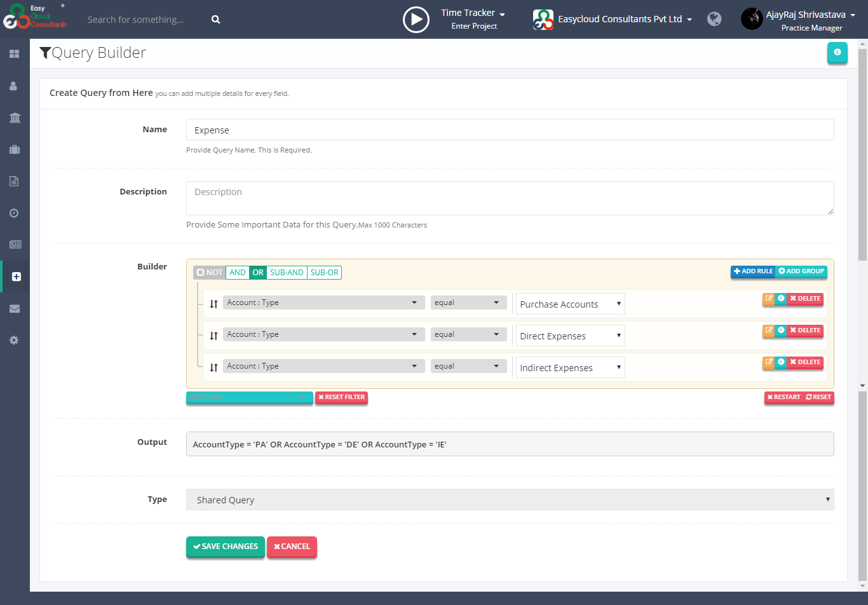This screenshot has width=868, height=605.
Task: Click into the Description text area
Action: pyautogui.click(x=510, y=198)
